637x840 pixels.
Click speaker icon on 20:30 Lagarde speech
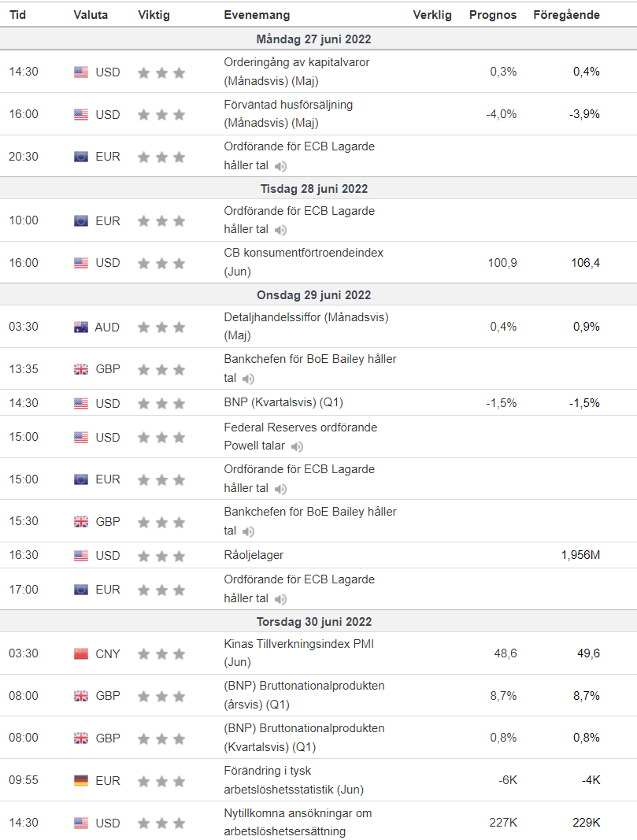(281, 166)
